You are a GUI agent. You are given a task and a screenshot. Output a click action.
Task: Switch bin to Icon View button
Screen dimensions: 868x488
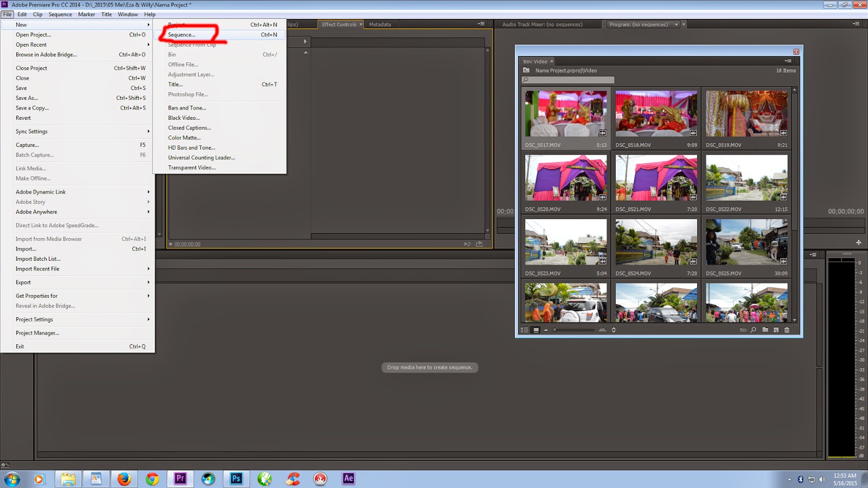coord(536,330)
